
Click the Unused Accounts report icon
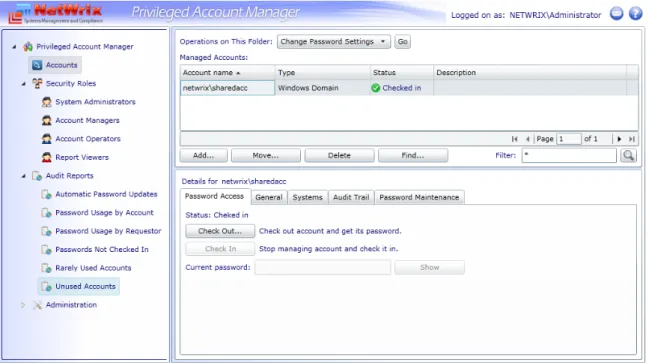pyautogui.click(x=47, y=286)
